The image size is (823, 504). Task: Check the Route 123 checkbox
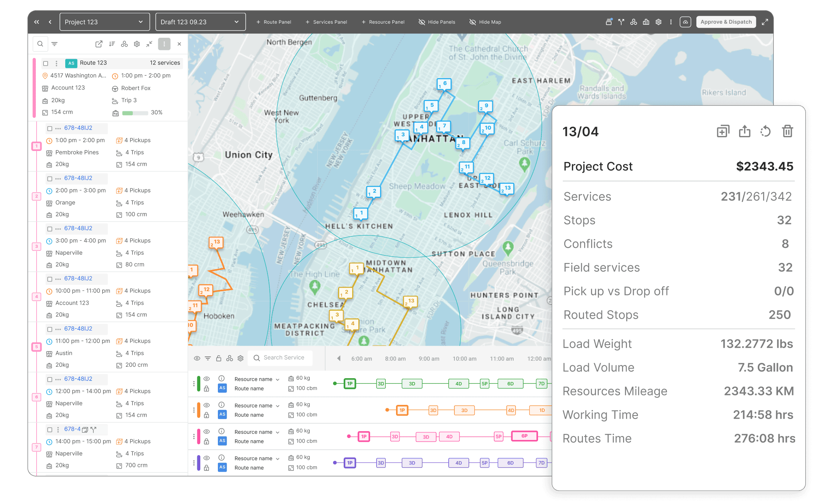tap(46, 63)
